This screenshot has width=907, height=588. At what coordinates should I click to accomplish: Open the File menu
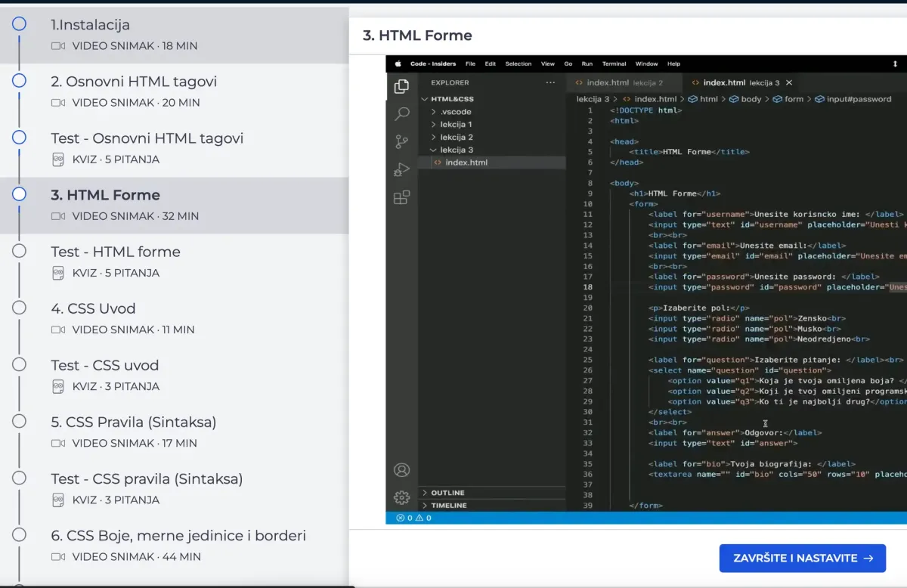click(470, 64)
